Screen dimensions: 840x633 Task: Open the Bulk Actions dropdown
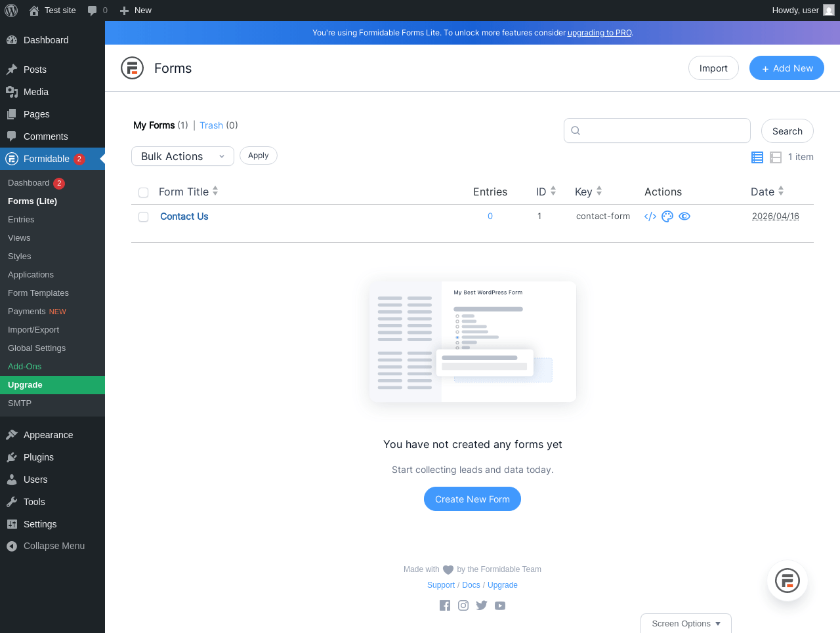[182, 156]
